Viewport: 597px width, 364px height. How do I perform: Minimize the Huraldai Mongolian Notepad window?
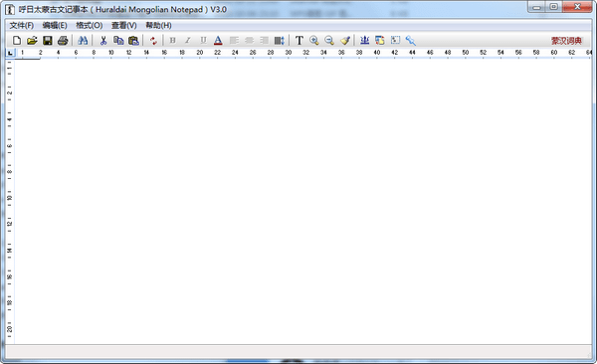click(537, 7)
